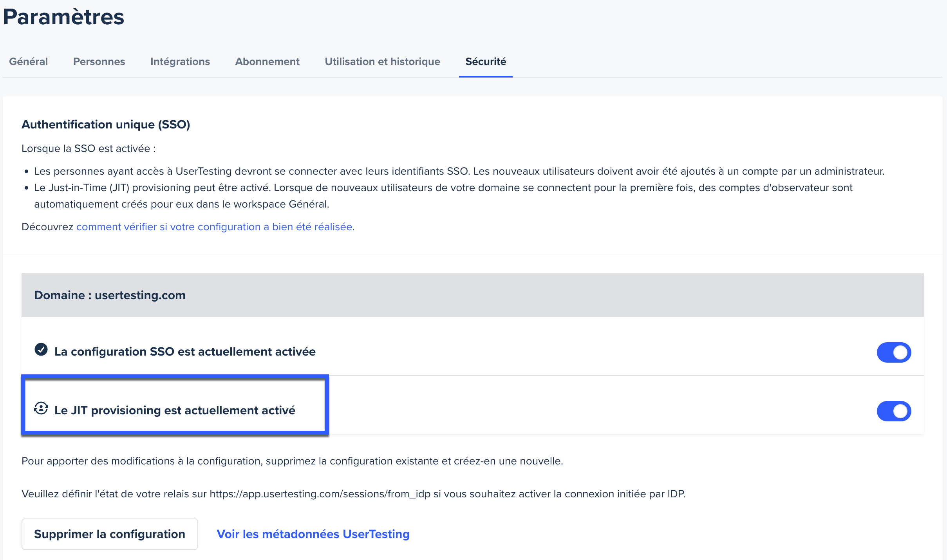The height and width of the screenshot is (560, 947).
Task: Open Utilisation et historique tab
Action: click(382, 61)
